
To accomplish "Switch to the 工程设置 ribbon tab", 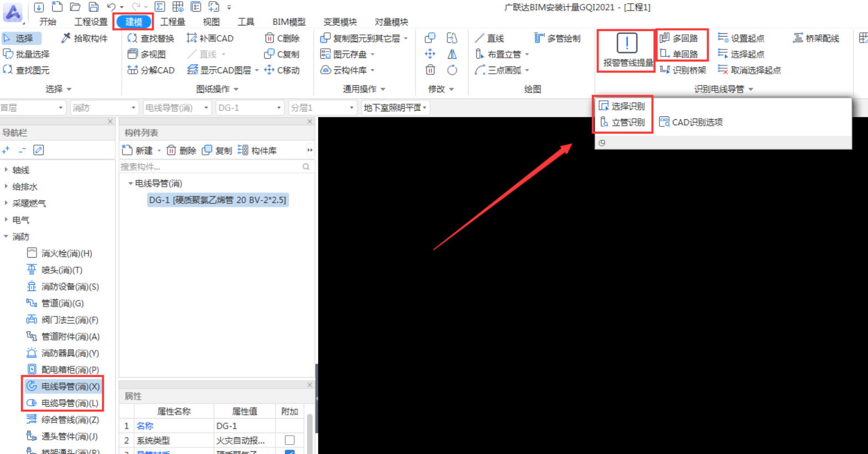I will pos(91,22).
